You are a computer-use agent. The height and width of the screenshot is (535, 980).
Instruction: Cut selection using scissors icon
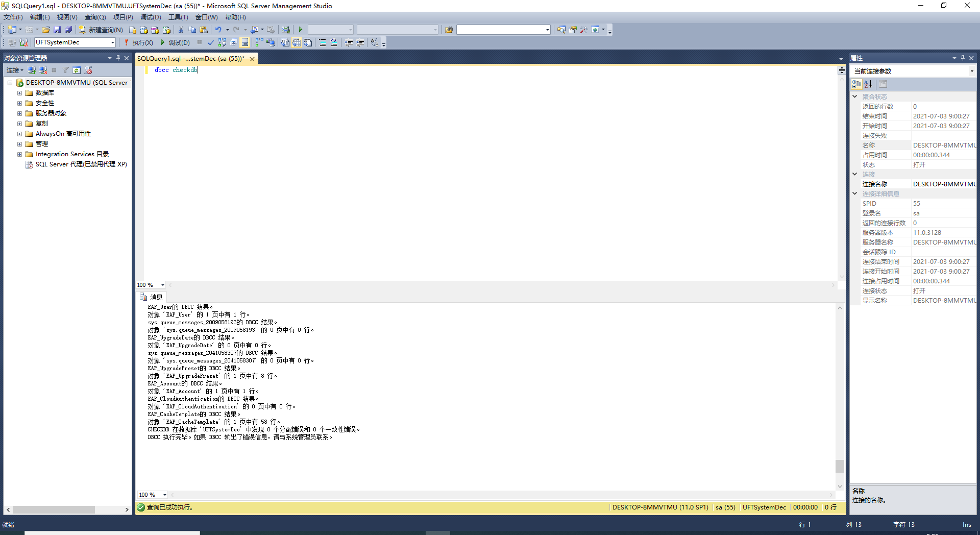181,30
